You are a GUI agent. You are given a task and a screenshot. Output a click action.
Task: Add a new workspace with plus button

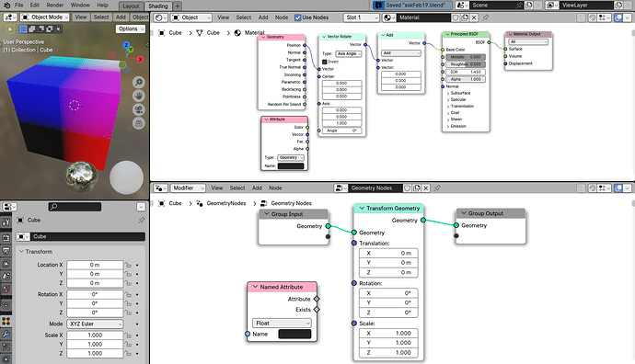point(178,6)
